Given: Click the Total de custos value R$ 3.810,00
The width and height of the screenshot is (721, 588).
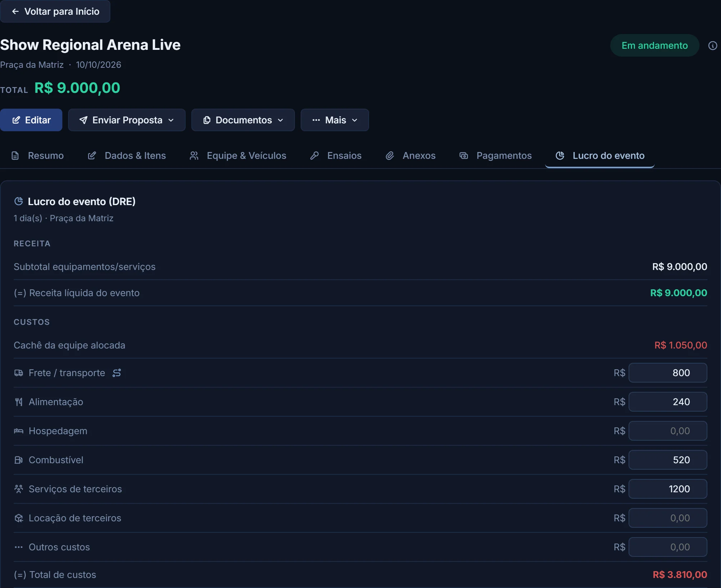Looking at the screenshot, I should point(680,575).
